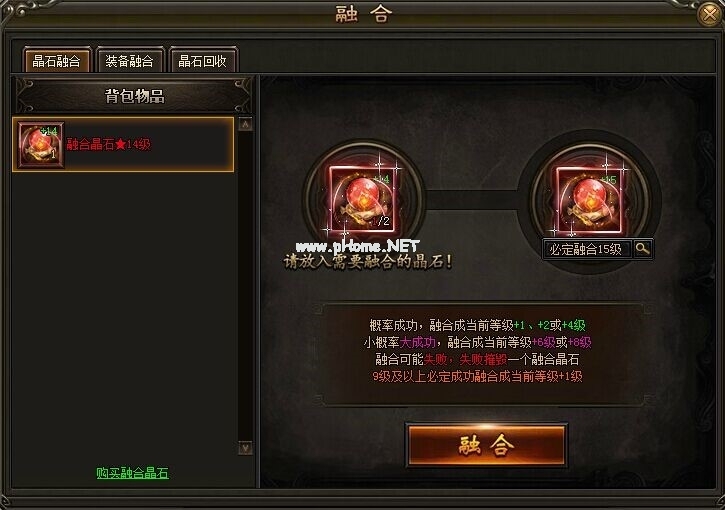
Task: Click the magnifier icon beside 必定融合15级
Action: (642, 249)
